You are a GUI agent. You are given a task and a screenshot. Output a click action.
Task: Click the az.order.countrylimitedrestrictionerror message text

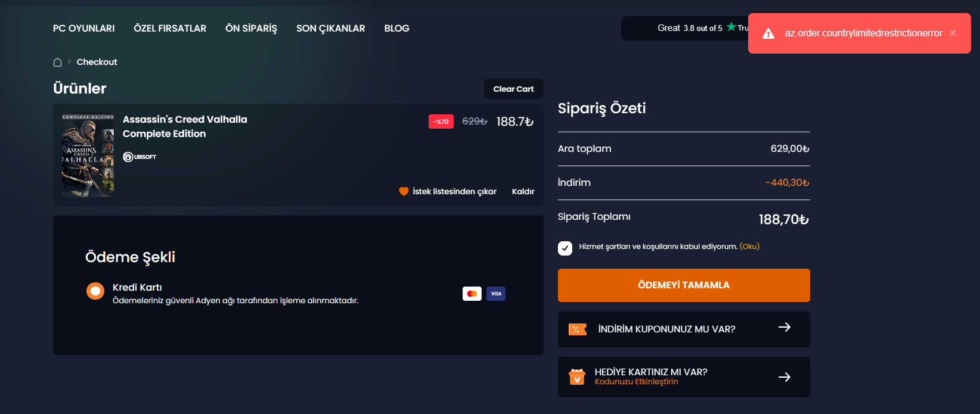(864, 33)
